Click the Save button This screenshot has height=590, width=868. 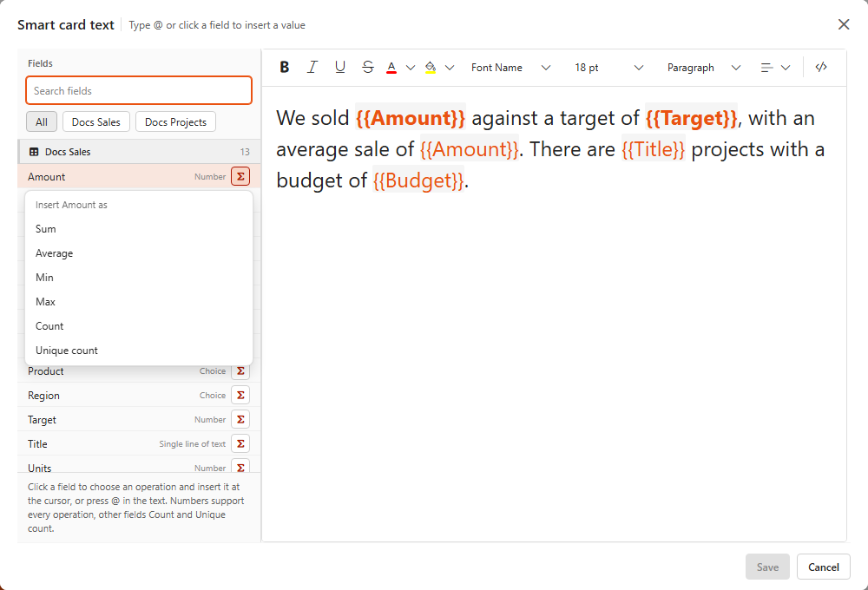(x=767, y=567)
